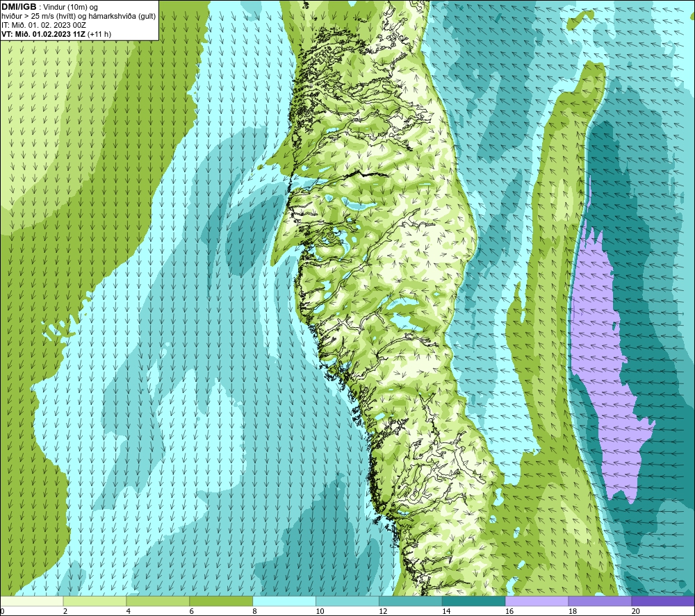Screen dimensions: 695x616
Task: Click the legend value label '6'
Action: [x=192, y=611]
